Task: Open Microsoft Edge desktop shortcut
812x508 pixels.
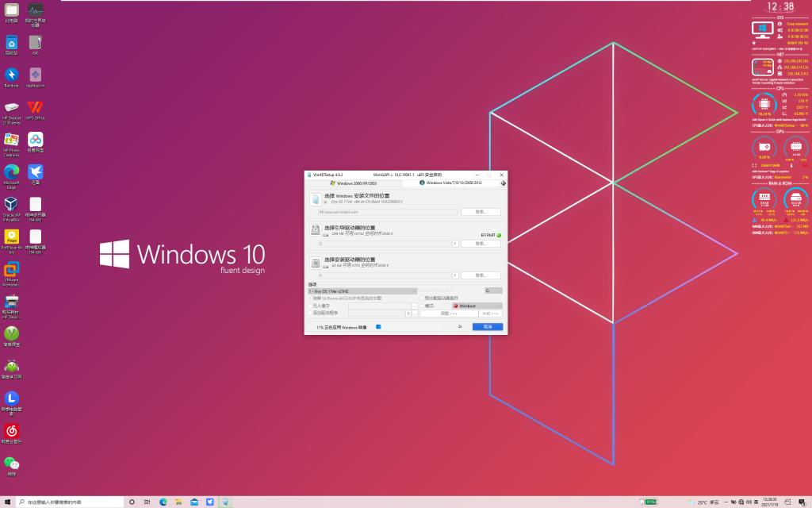Action: 11,176
